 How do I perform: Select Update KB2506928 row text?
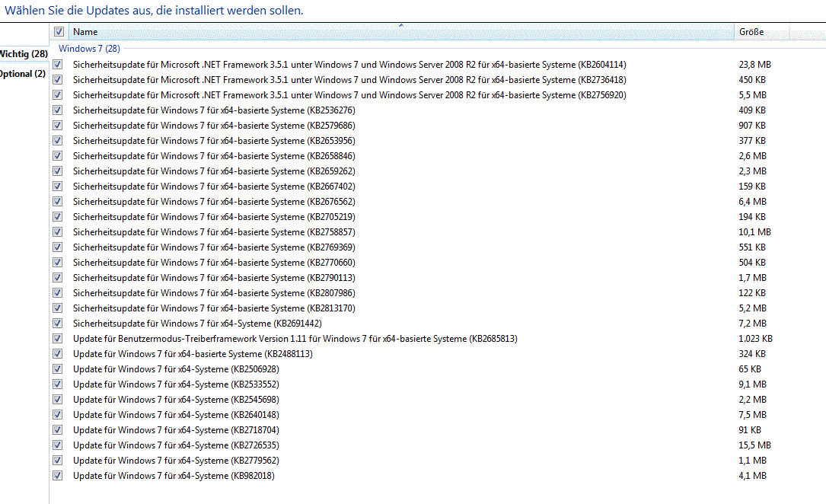coord(176,369)
